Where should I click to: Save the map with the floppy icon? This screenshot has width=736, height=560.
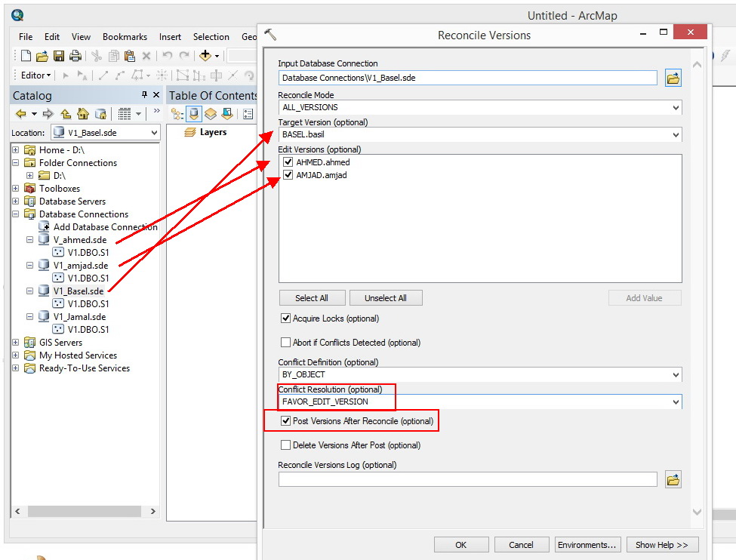[x=59, y=56]
